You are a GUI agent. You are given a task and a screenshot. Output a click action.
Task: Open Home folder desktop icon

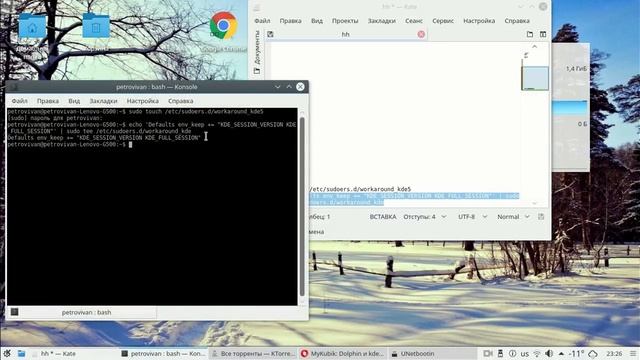click(32, 26)
